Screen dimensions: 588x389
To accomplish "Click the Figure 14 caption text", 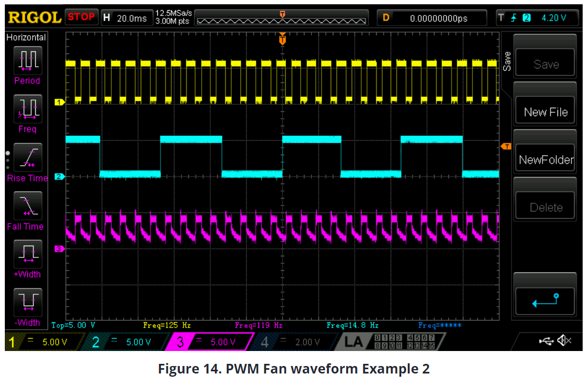I will [x=294, y=369].
